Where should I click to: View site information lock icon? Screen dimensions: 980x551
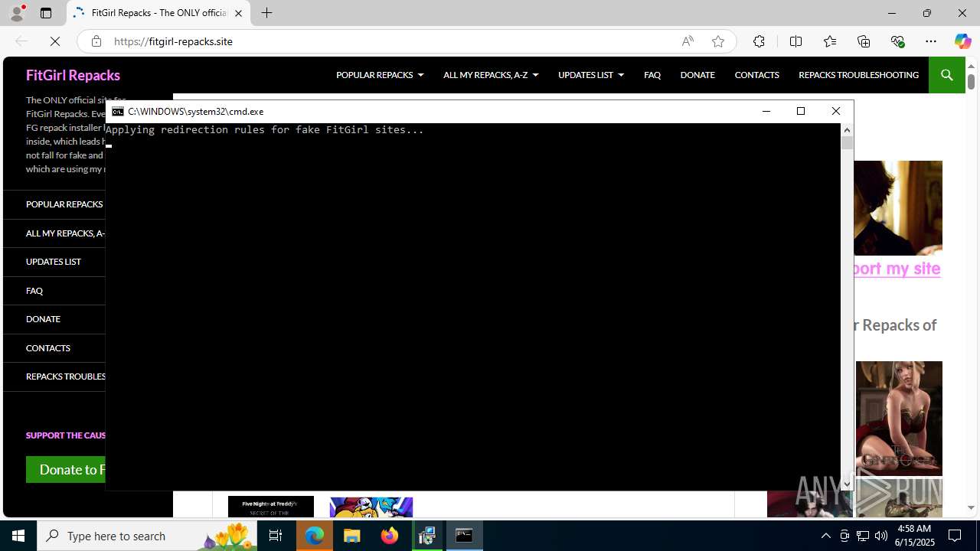click(96, 41)
